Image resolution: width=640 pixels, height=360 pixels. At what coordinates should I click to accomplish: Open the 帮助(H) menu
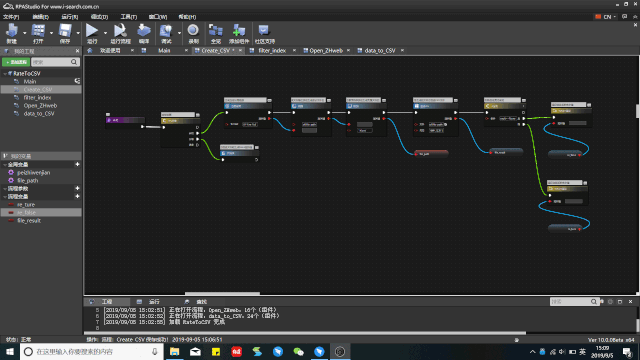click(187, 17)
